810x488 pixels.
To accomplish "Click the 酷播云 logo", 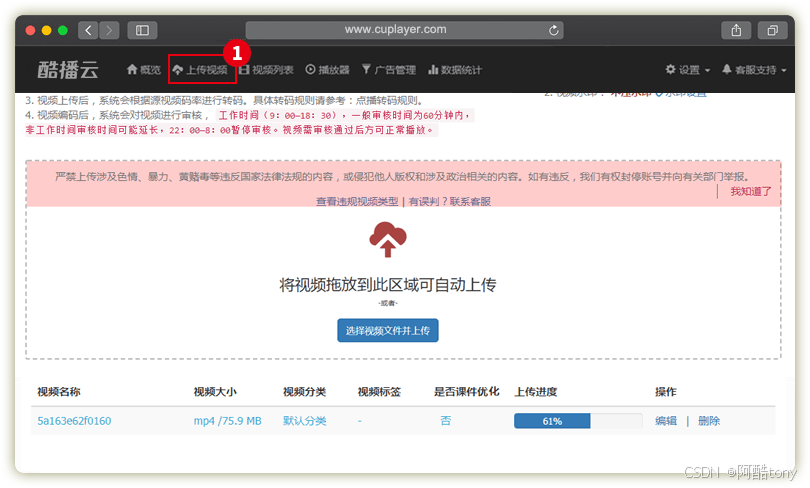I will point(68,70).
